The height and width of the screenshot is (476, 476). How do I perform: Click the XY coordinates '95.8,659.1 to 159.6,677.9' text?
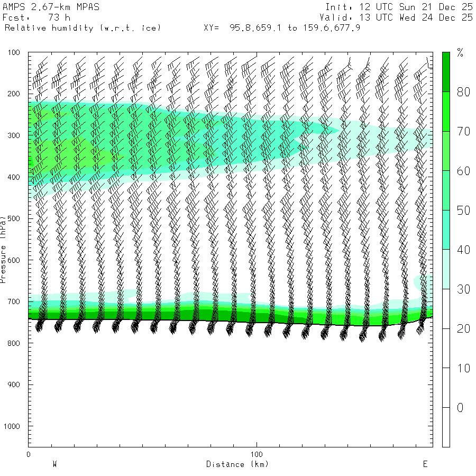295,28
